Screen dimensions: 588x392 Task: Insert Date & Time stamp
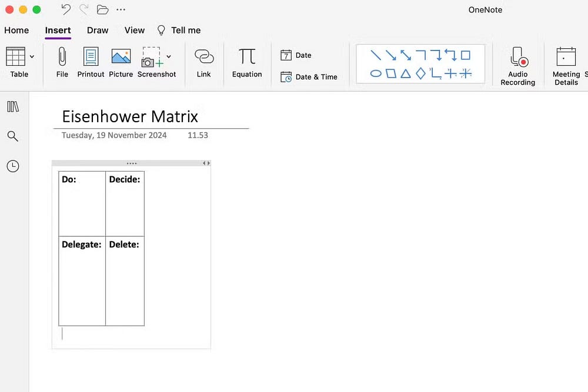point(309,77)
